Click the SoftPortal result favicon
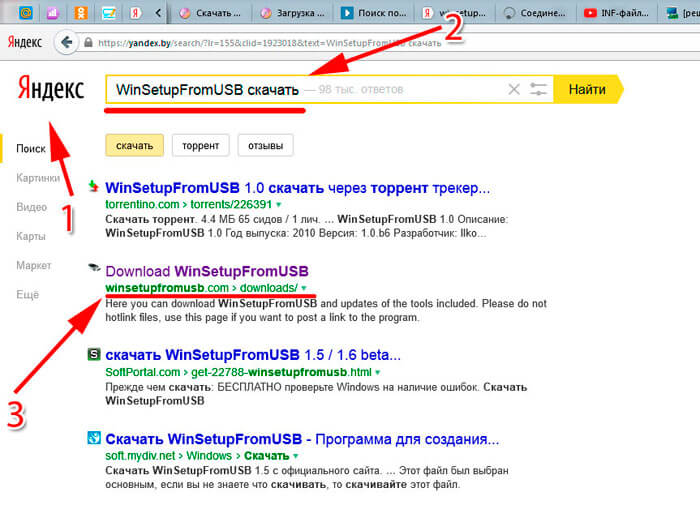This screenshot has width=700, height=505. coord(94,355)
